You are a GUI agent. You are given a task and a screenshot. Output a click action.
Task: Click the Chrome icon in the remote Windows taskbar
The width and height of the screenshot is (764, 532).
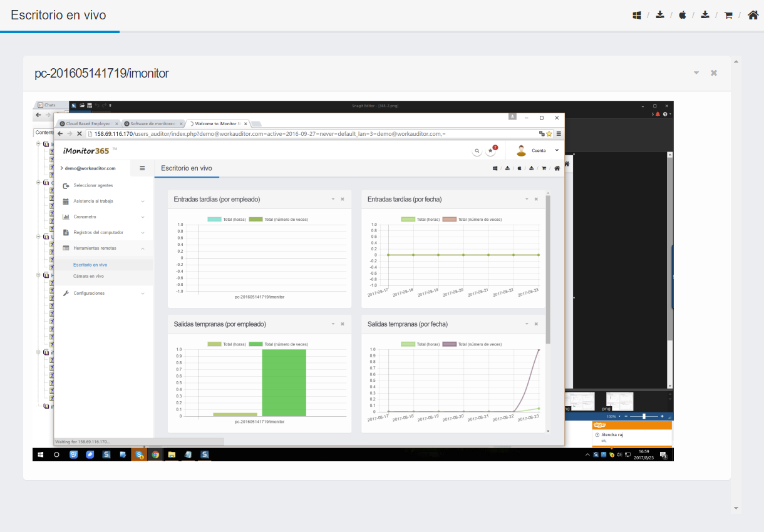coord(155,455)
